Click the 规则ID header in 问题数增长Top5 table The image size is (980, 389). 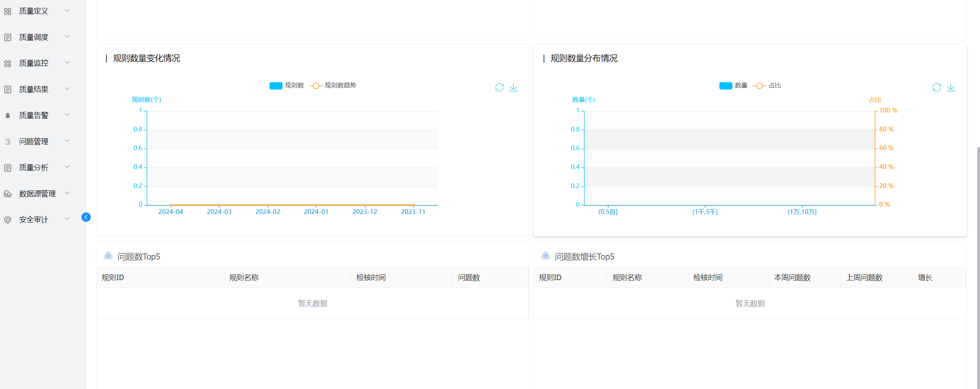[x=550, y=277]
